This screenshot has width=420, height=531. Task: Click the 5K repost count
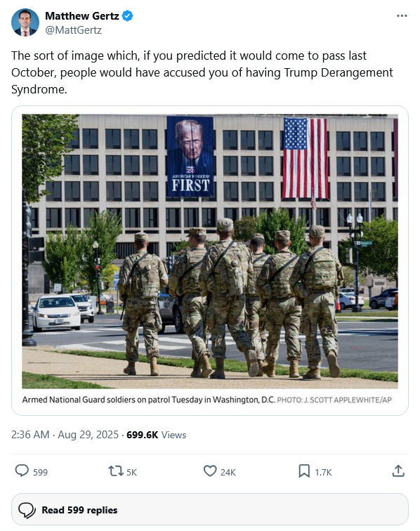coord(132,473)
